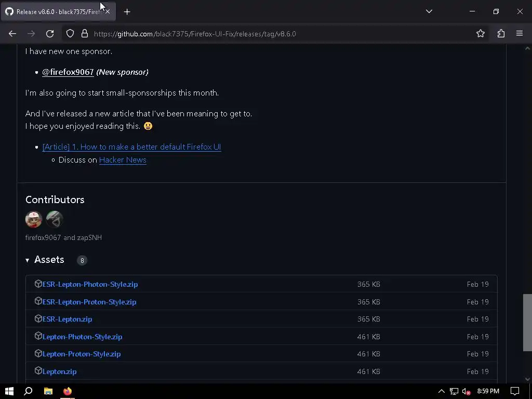
Task: Show hidden system tray icons
Action: point(442,391)
